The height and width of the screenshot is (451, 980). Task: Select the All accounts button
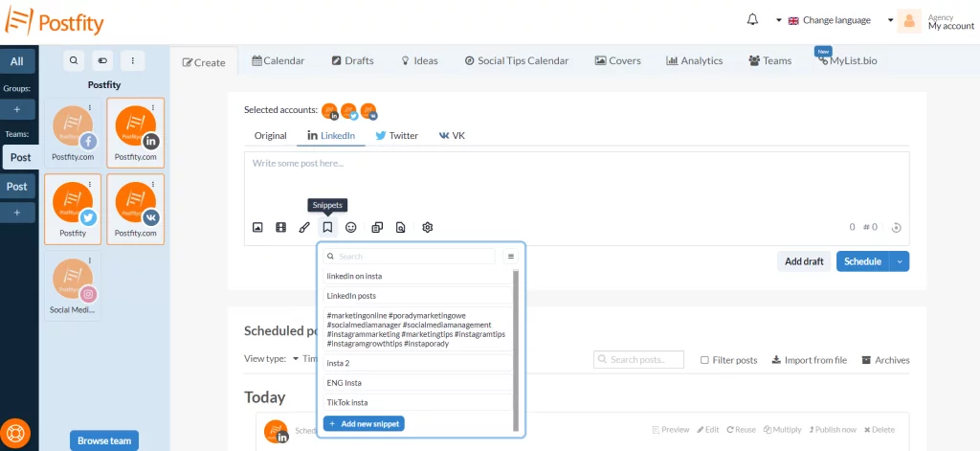click(x=17, y=61)
